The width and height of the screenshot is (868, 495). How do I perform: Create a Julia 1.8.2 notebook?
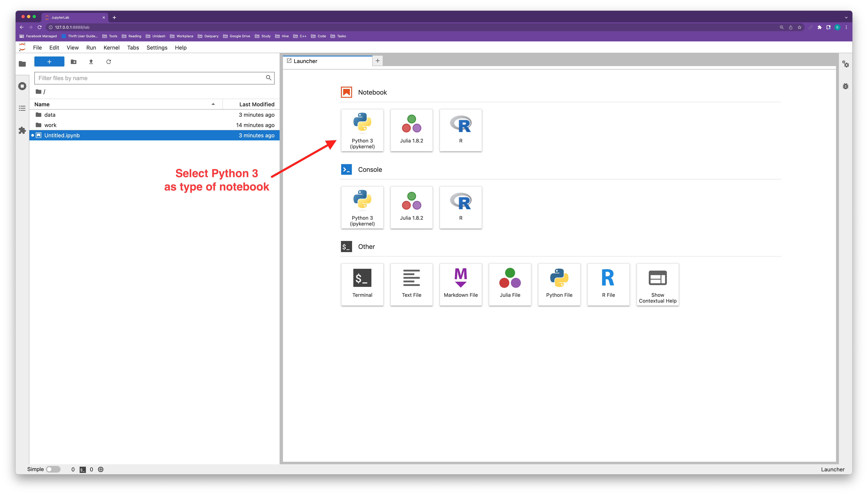coord(411,130)
